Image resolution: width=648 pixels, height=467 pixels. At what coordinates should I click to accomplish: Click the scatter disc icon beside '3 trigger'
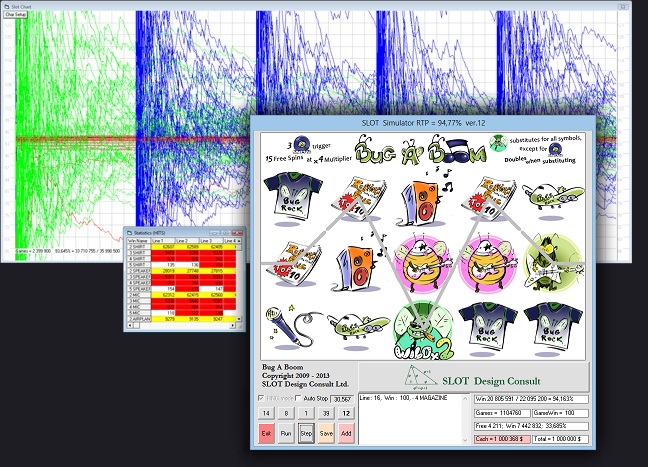(304, 145)
